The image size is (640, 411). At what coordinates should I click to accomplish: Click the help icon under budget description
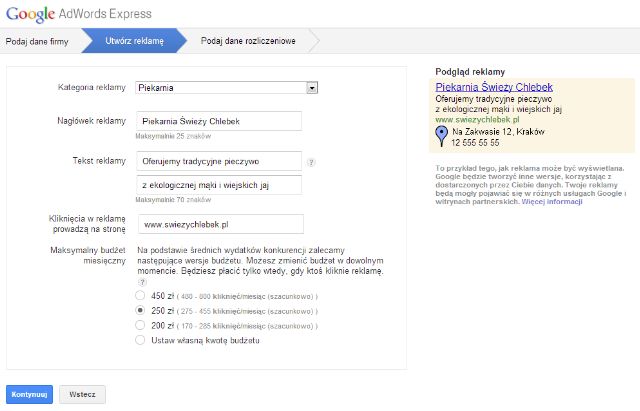141,282
